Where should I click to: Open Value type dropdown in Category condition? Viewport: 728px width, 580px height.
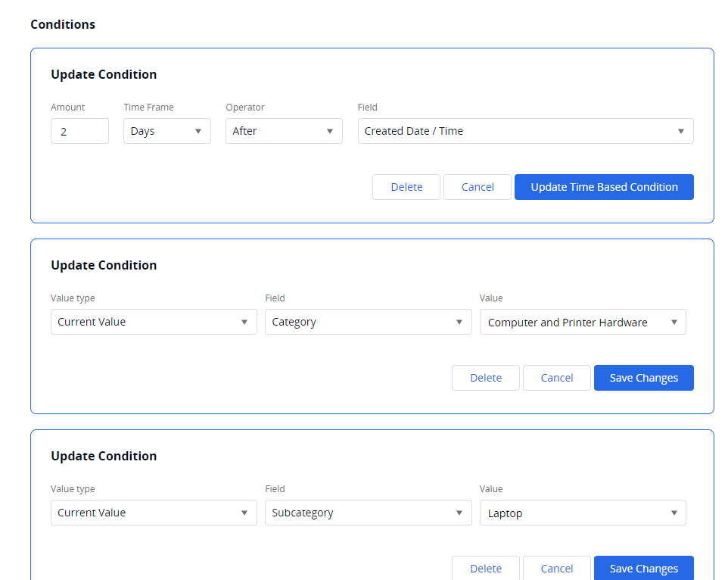(x=154, y=322)
